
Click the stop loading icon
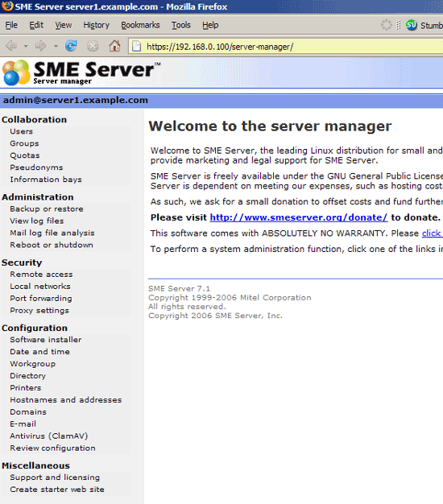point(93,46)
